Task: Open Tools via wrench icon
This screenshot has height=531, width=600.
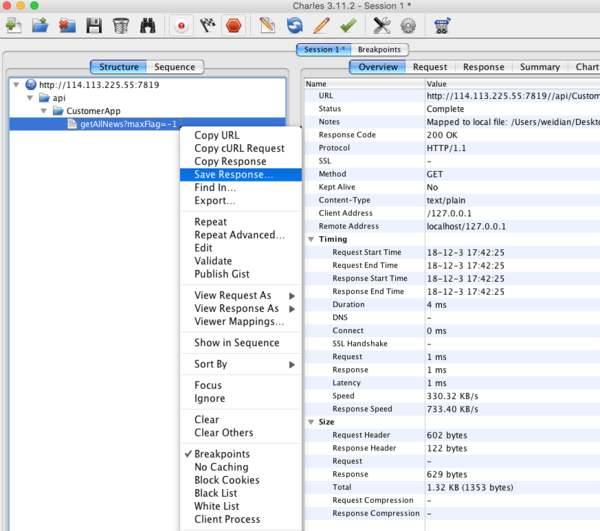Action: point(382,26)
